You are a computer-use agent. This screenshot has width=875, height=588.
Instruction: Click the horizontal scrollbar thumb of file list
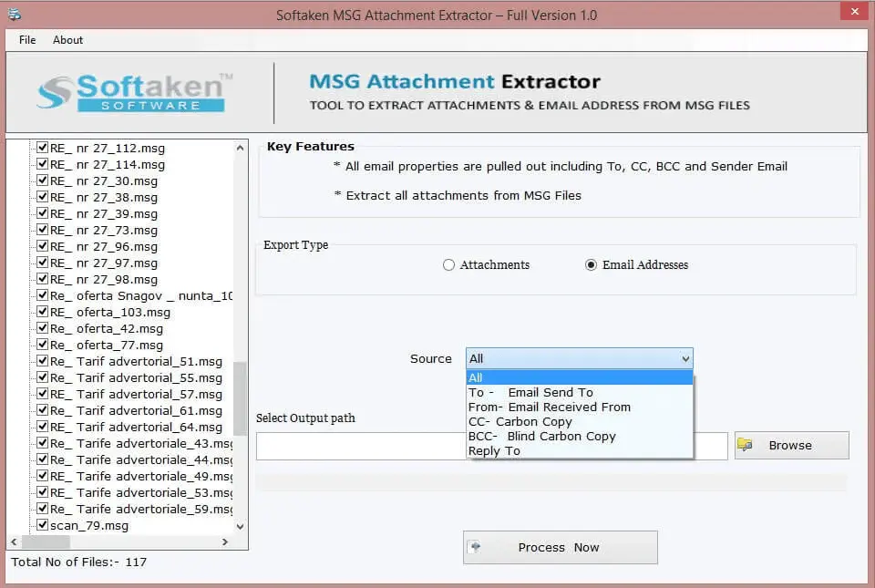pos(46,542)
